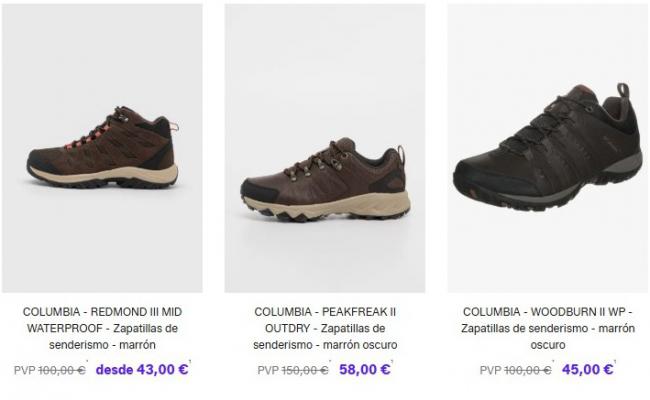The width and height of the screenshot is (650, 400).
Task: Open the Woodburn II WP shoe image
Action: pos(548,148)
